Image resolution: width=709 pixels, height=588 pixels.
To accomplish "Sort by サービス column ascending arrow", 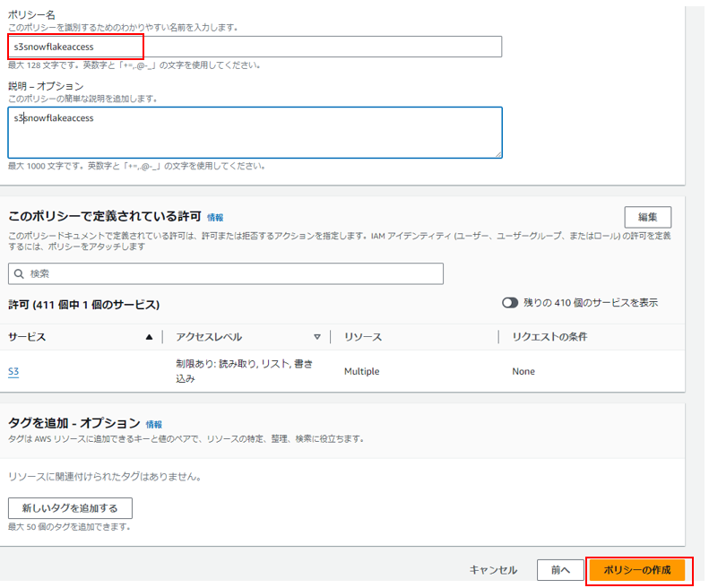I will tap(149, 337).
